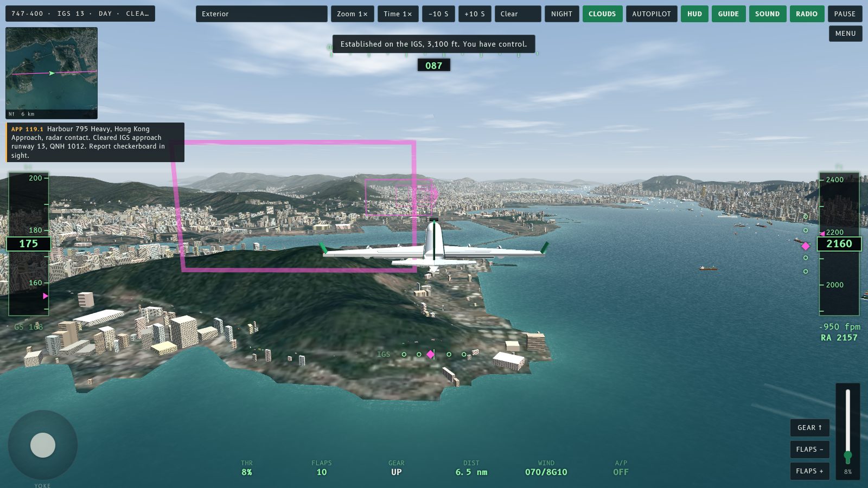
Task: Change Time 1× speed
Action: (398, 14)
